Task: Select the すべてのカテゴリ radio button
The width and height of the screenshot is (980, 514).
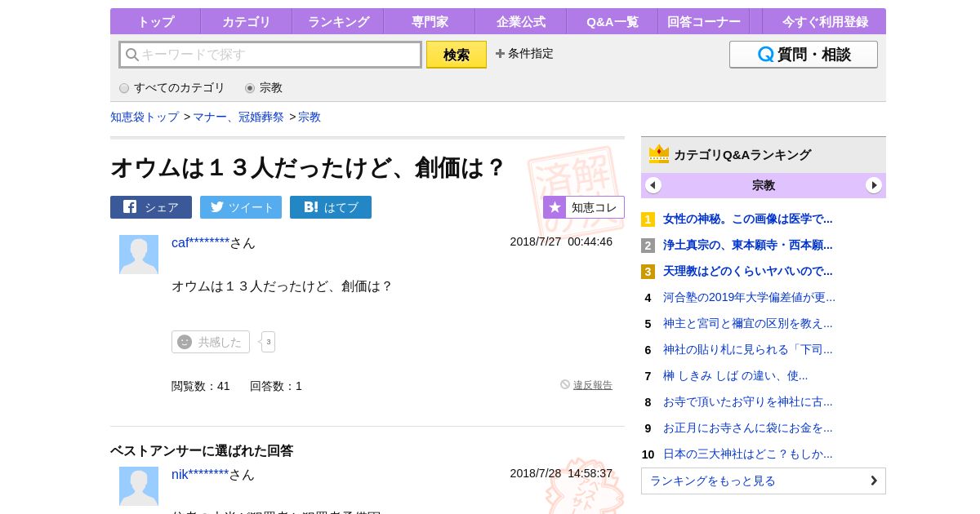Action: (x=124, y=88)
